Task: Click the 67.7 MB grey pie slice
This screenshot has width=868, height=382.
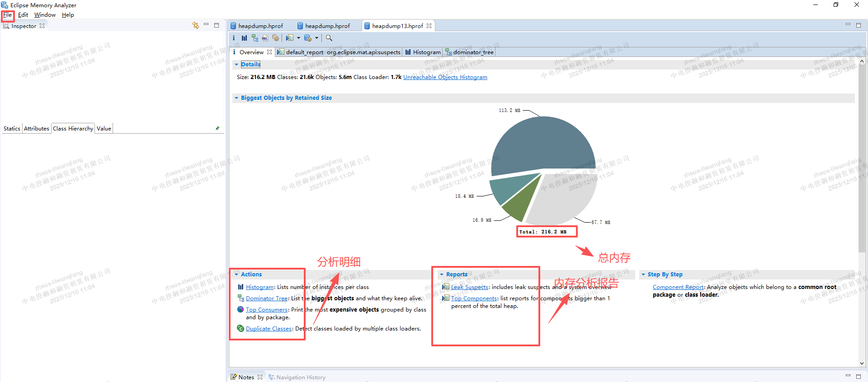Action: (x=565, y=199)
